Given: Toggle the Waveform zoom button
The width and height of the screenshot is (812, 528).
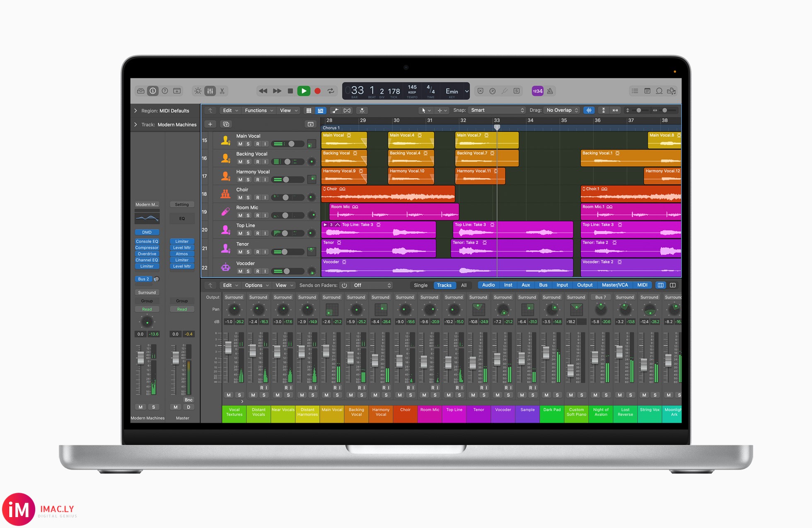Looking at the screenshot, I should [589, 110].
